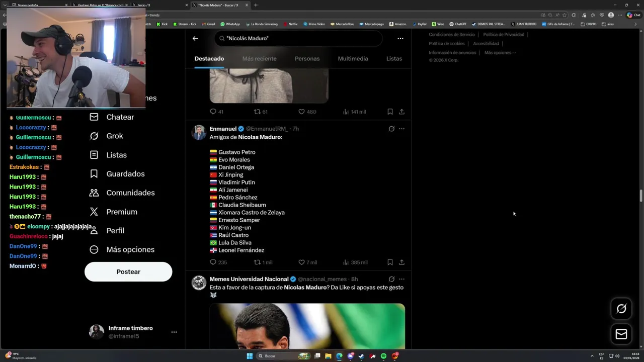Image resolution: width=644 pixels, height=362 pixels.
Task: Open the Listas results tab
Action: tap(394, 59)
